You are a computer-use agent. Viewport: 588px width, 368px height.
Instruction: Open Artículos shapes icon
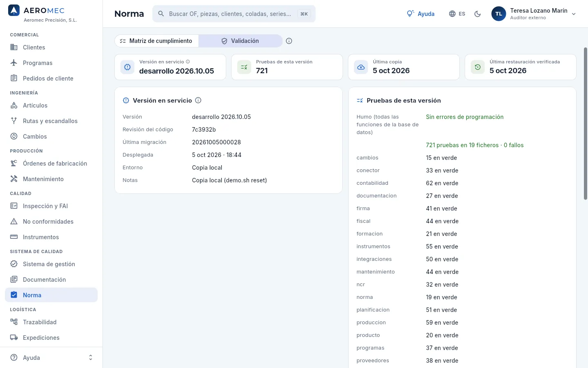(14, 105)
